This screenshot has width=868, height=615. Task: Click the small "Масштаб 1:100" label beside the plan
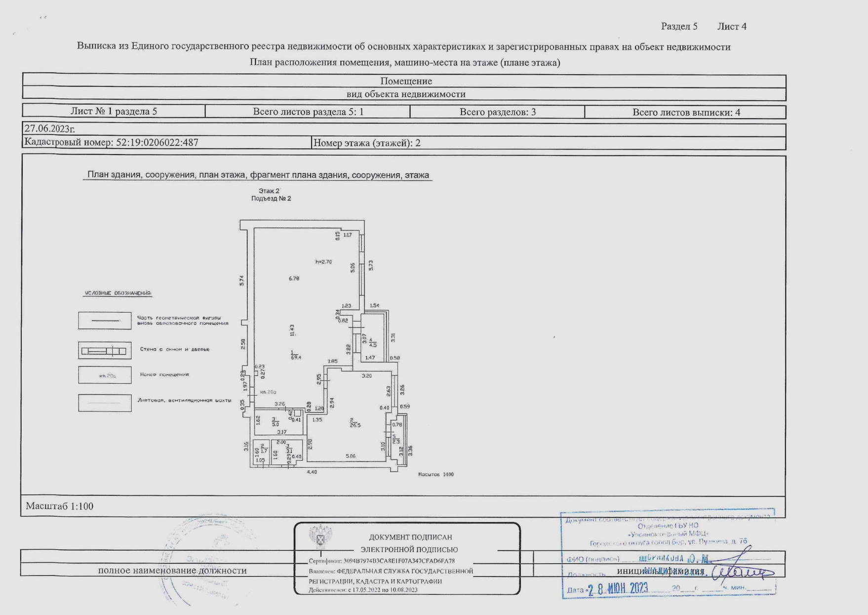[x=436, y=474]
